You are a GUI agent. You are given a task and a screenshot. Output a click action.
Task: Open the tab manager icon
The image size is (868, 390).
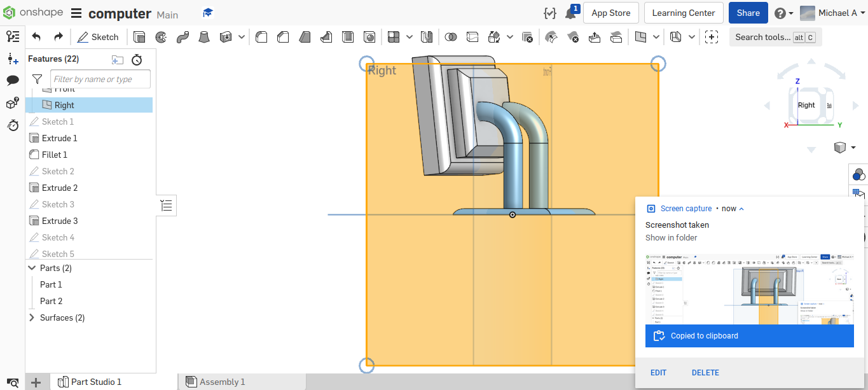click(13, 382)
